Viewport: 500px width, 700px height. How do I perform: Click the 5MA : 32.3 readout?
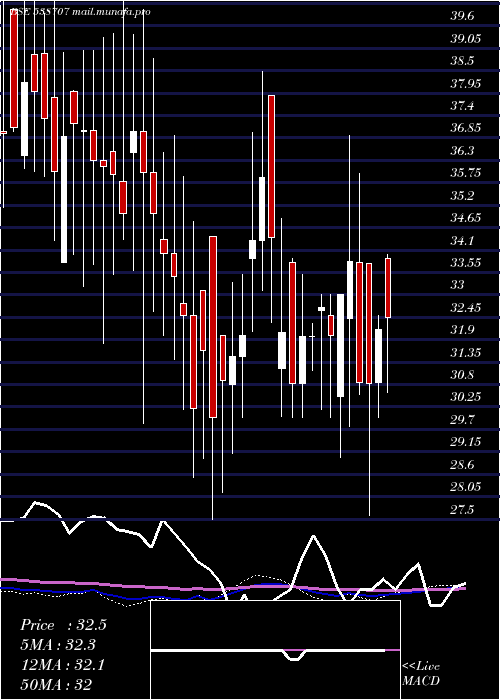click(x=58, y=645)
